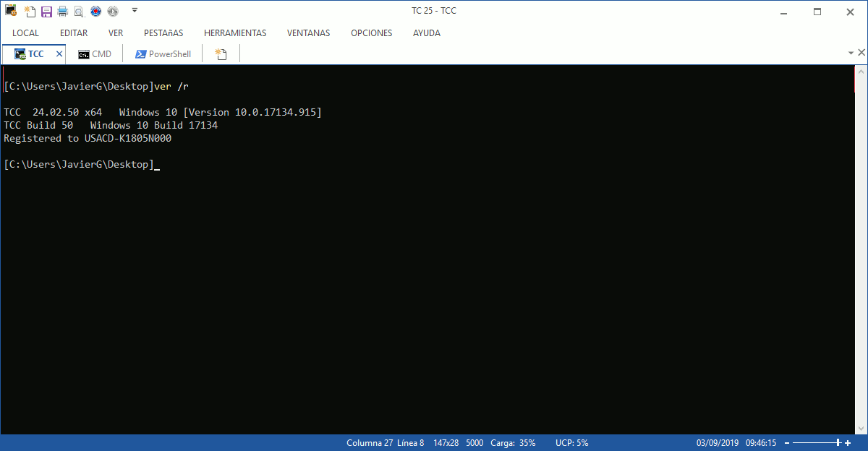Open the LOCAL menu
The height and width of the screenshot is (451, 868).
(26, 33)
